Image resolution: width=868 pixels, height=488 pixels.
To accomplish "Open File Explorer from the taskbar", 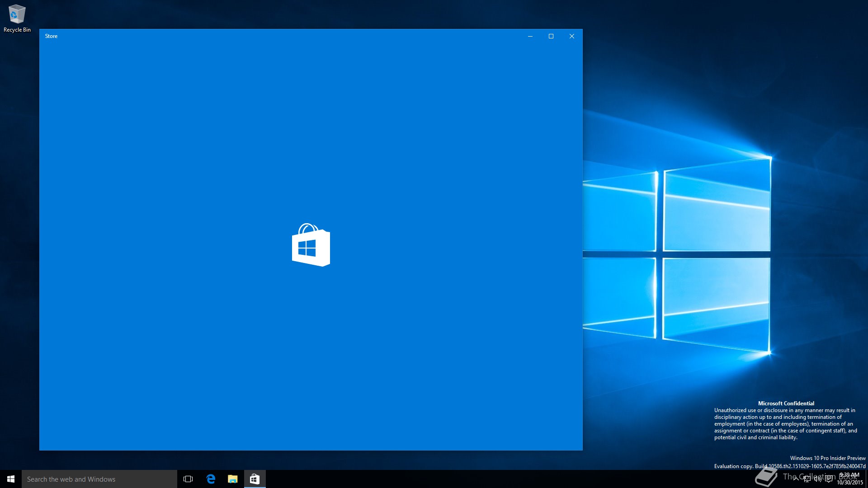I will (232, 479).
